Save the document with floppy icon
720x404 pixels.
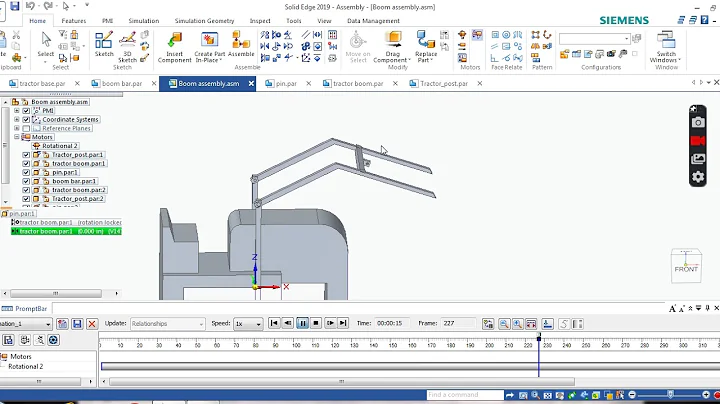(x=15, y=6)
